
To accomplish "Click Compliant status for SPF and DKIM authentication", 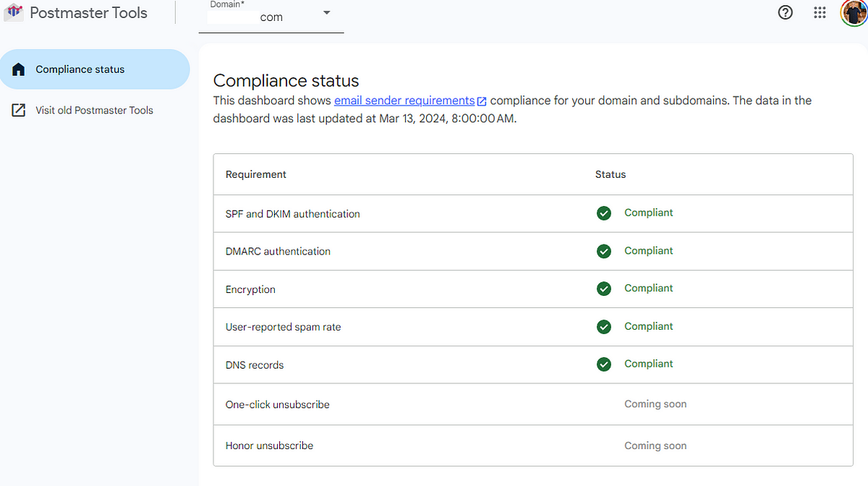I will 649,213.
